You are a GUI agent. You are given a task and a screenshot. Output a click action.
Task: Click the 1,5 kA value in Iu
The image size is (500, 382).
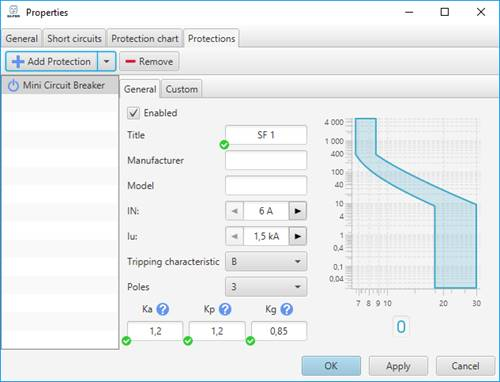click(266, 236)
